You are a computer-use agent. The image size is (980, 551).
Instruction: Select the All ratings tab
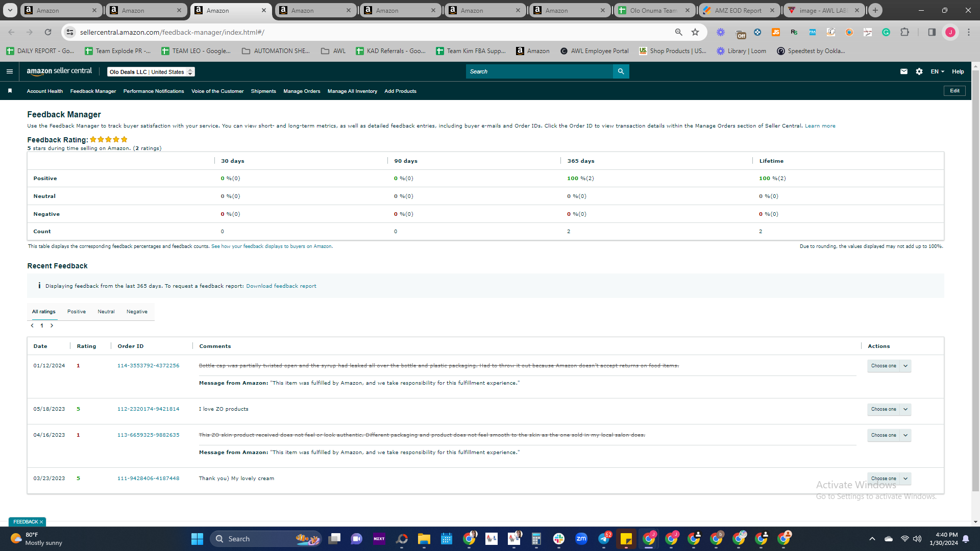(44, 312)
